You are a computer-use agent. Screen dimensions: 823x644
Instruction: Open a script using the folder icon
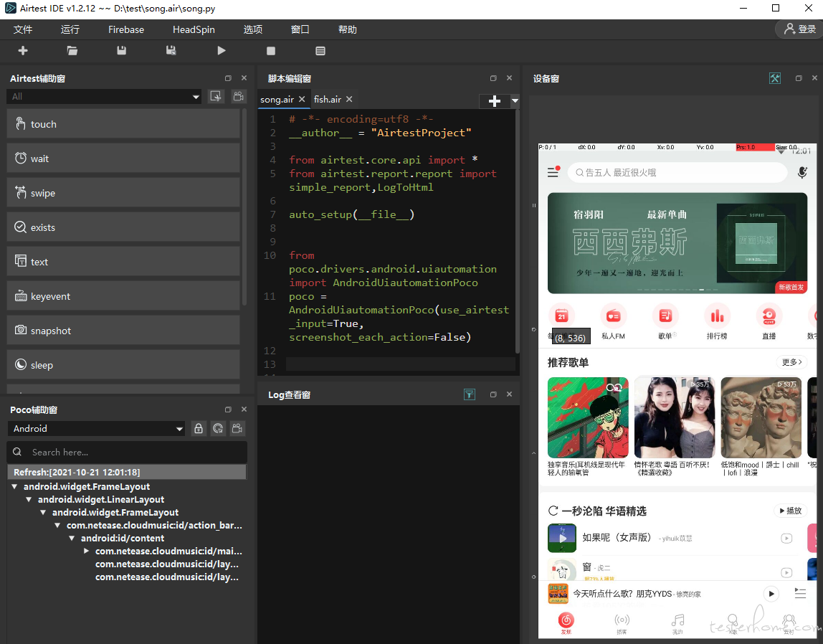coord(72,50)
